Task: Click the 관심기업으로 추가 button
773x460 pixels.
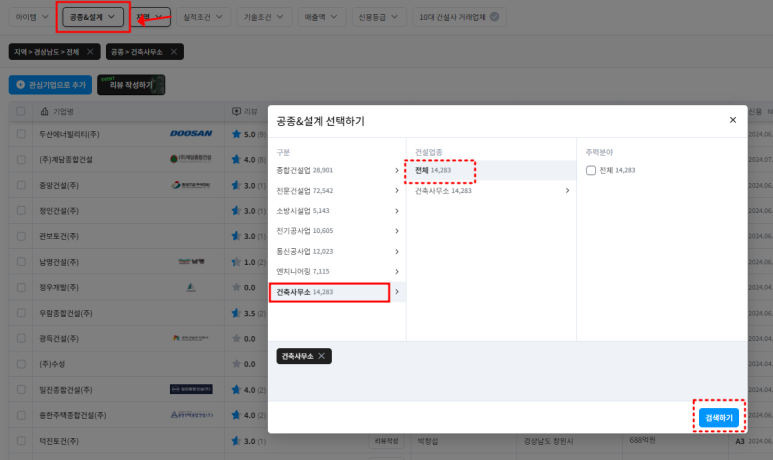Action: pyautogui.click(x=50, y=85)
